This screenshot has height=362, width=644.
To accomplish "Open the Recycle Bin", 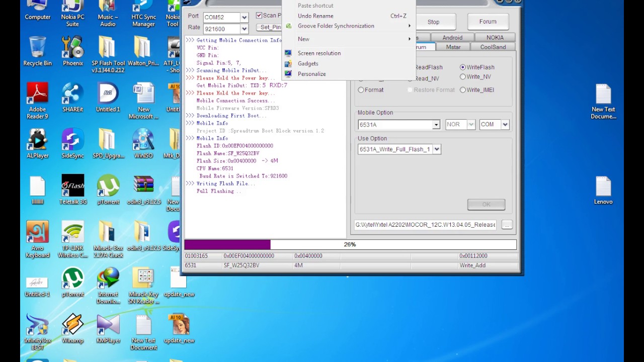I will [x=38, y=52].
